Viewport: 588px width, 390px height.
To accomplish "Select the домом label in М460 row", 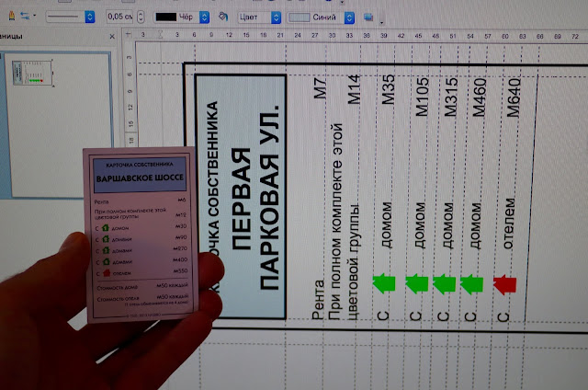I will coord(476,225).
